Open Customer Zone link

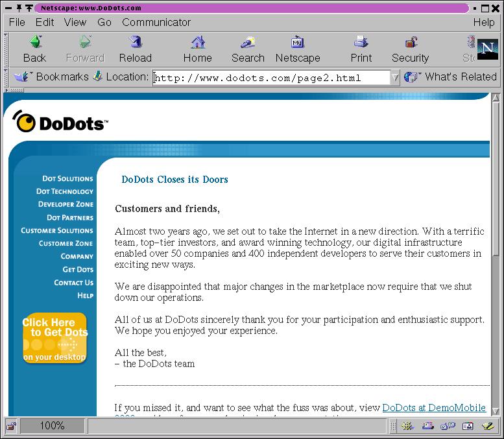tap(66, 243)
